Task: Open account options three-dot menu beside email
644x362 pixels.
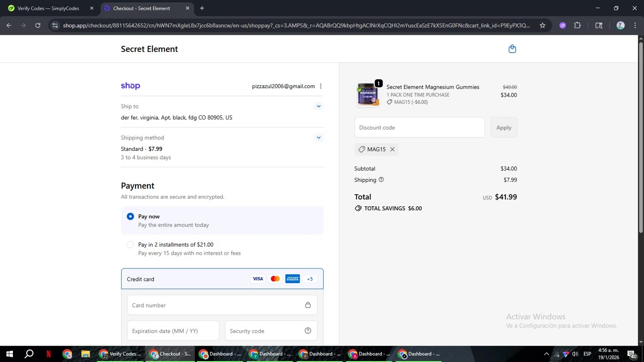Action: tap(321, 86)
